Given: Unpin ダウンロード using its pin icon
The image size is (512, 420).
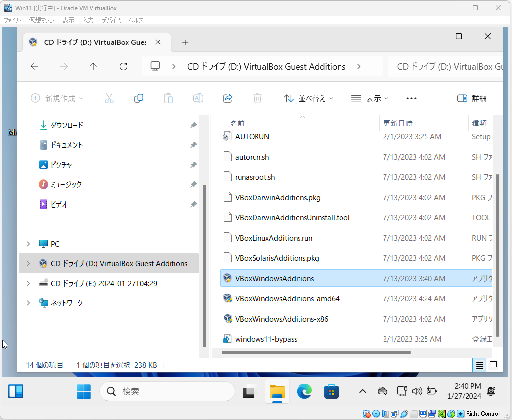Looking at the screenshot, I should click(x=193, y=125).
